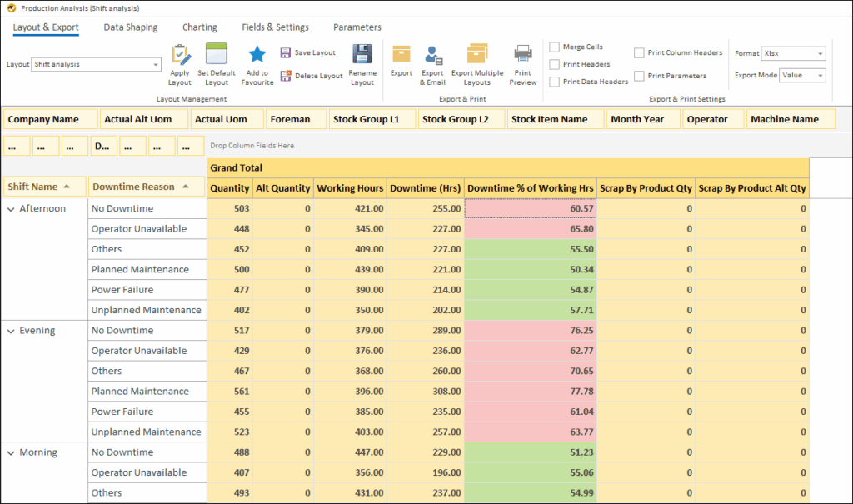The image size is (853, 504).
Task: Click the Export Multiple Layouts icon
Action: (477, 55)
